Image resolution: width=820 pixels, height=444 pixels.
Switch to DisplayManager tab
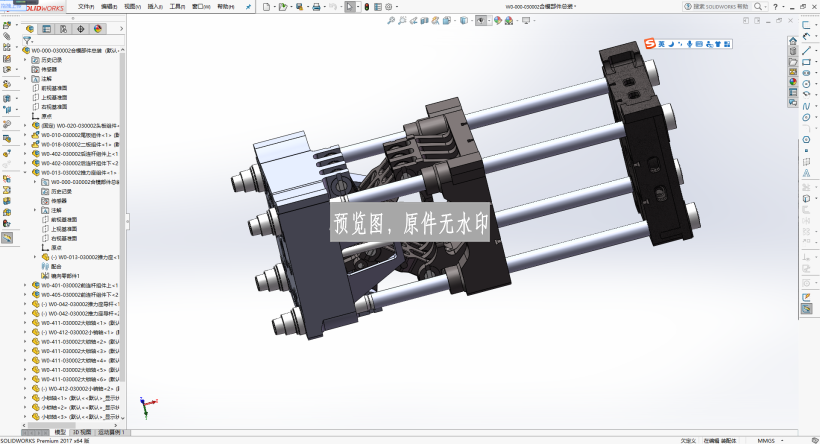(x=98, y=29)
